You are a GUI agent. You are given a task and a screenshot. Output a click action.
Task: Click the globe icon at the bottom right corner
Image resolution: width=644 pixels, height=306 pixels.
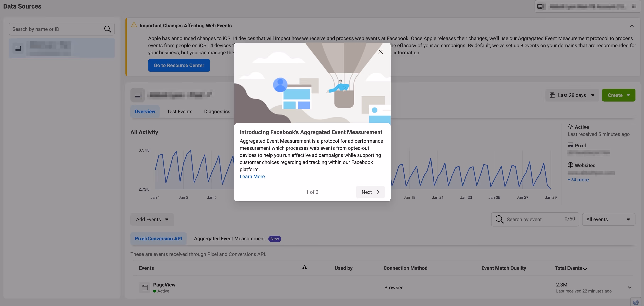[636, 302]
